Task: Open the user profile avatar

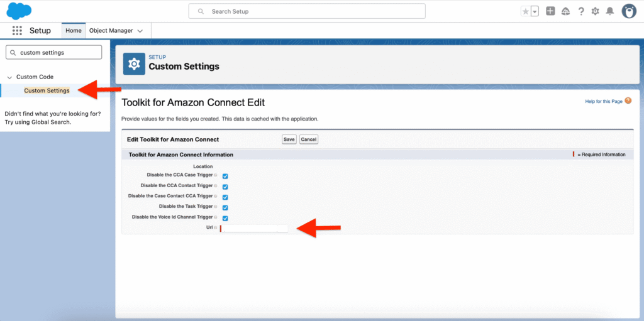Action: click(x=629, y=11)
